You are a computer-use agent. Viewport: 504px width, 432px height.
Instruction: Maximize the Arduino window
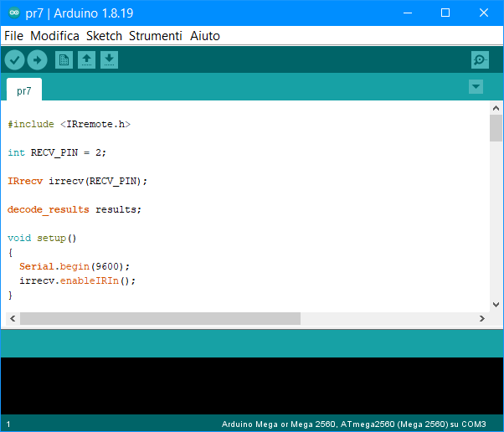445,13
